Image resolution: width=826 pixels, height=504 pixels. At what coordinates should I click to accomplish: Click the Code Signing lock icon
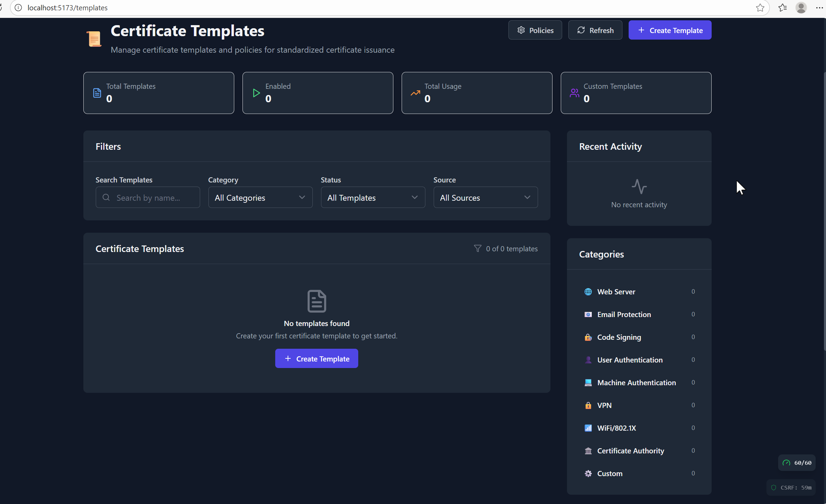point(588,337)
